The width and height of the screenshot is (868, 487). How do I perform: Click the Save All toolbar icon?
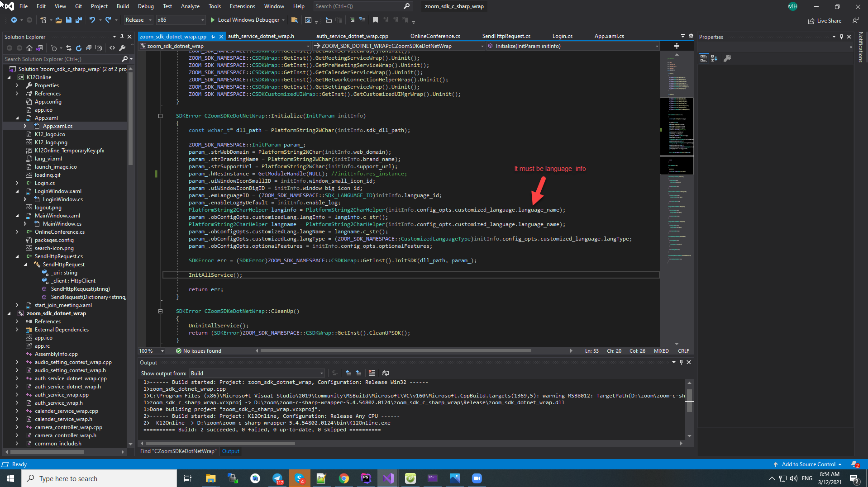point(78,20)
